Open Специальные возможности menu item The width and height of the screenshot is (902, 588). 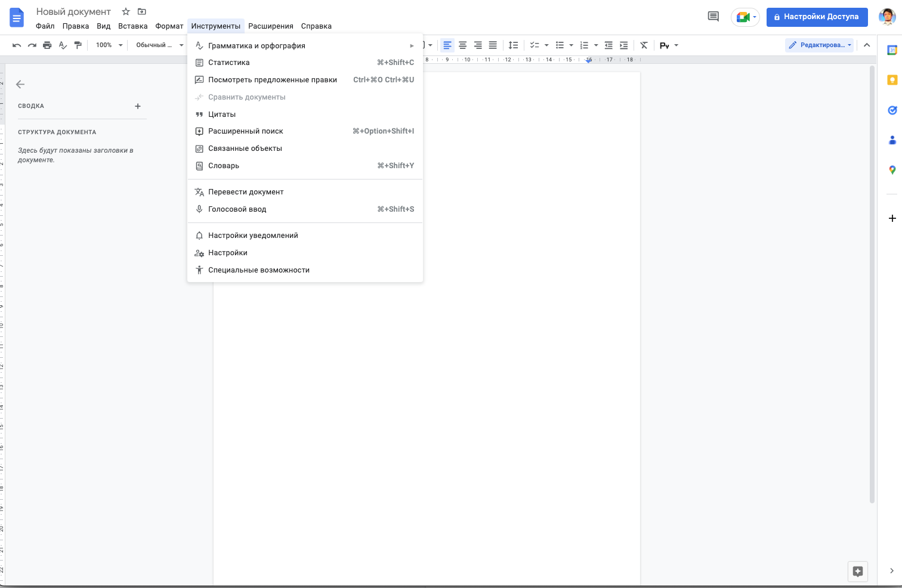tap(305, 270)
